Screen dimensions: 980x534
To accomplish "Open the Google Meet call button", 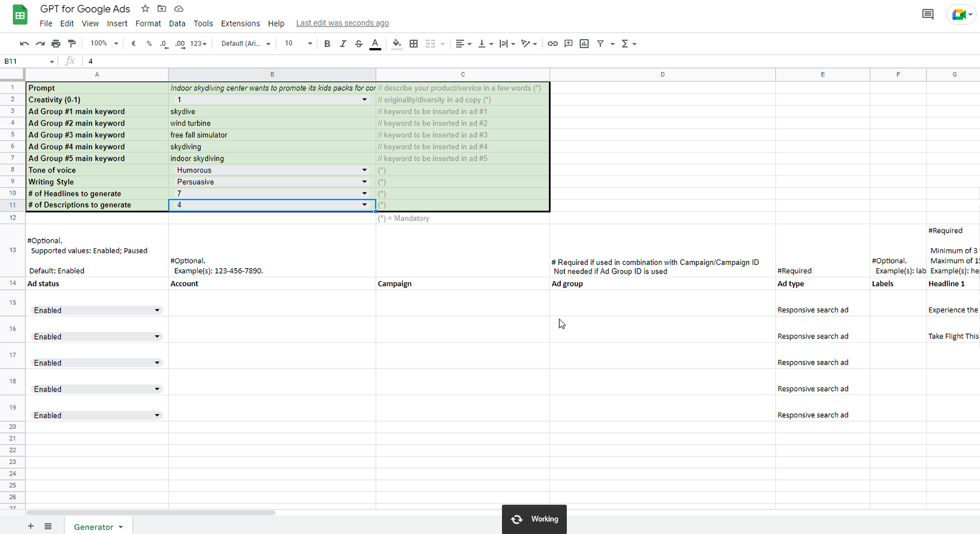I will (961, 14).
